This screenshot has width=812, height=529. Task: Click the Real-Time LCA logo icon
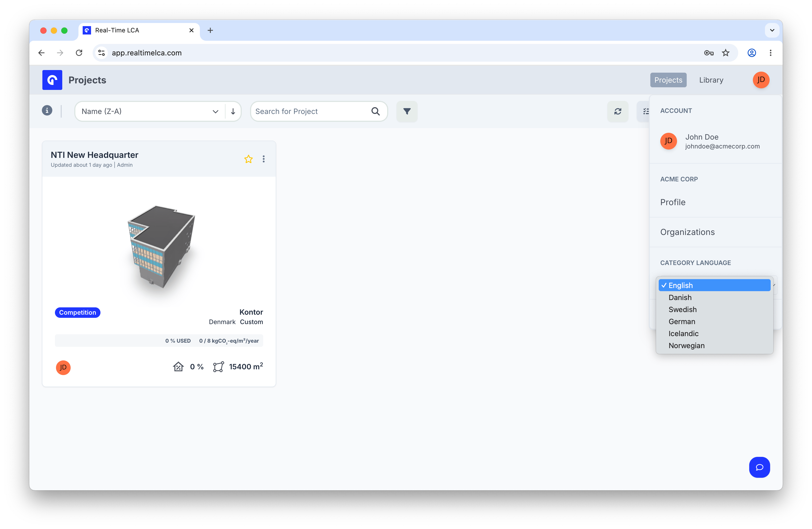tap(52, 80)
